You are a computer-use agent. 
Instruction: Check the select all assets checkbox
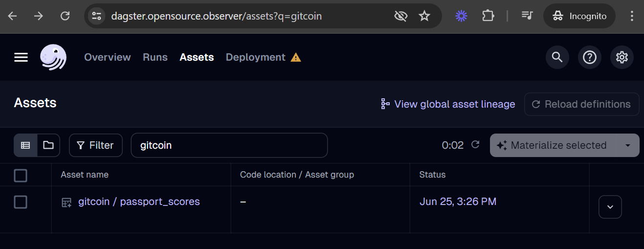pos(21,175)
